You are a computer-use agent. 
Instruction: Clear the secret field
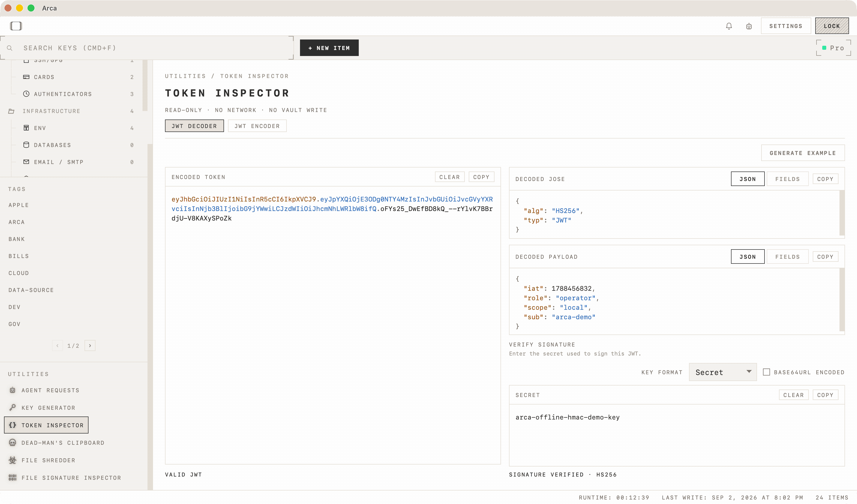[793, 395]
